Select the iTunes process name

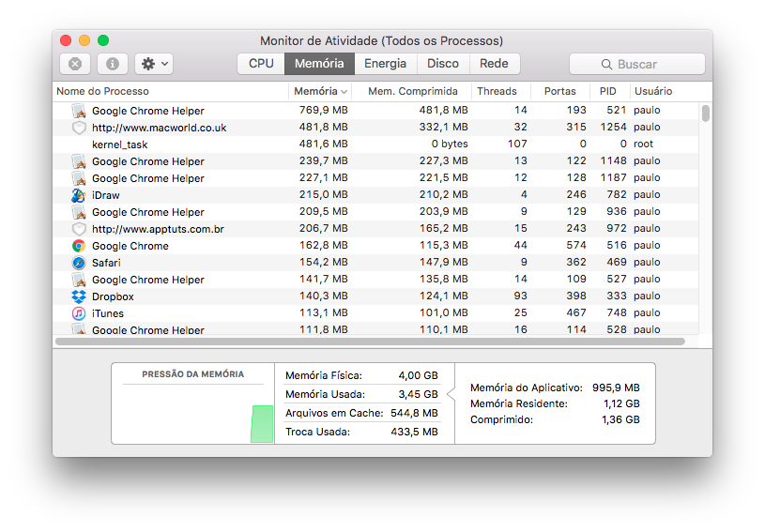[108, 313]
